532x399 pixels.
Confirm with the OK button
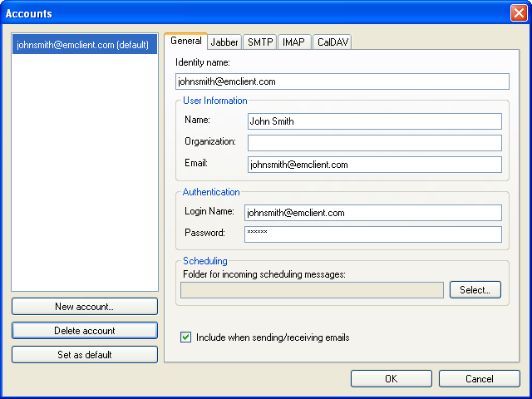pos(392,379)
